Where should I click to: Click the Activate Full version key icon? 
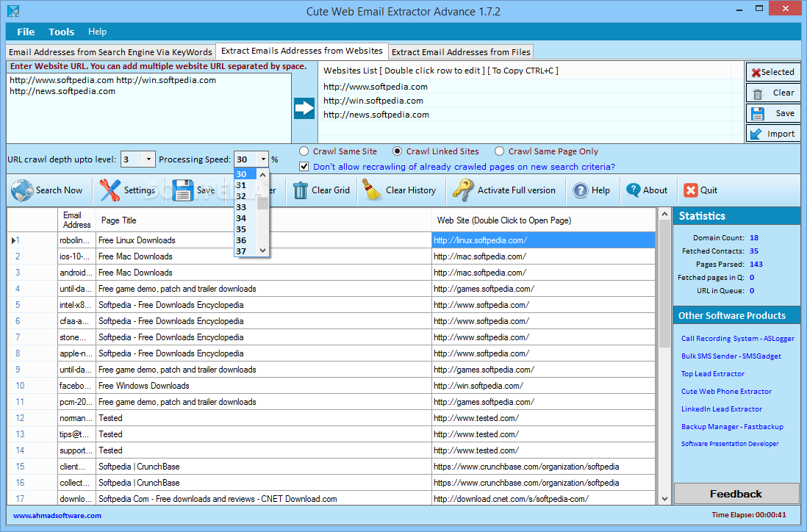point(463,190)
